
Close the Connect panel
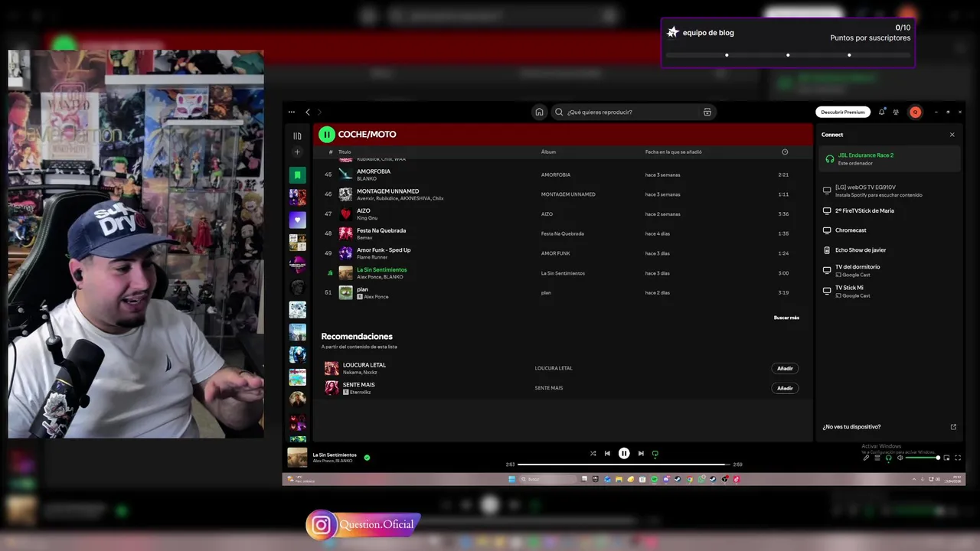[952, 135]
